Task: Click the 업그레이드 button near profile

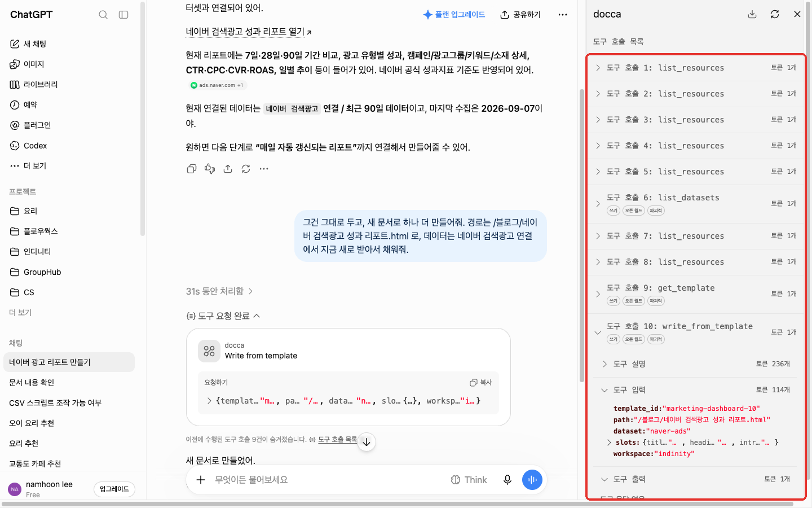Action: (x=114, y=489)
